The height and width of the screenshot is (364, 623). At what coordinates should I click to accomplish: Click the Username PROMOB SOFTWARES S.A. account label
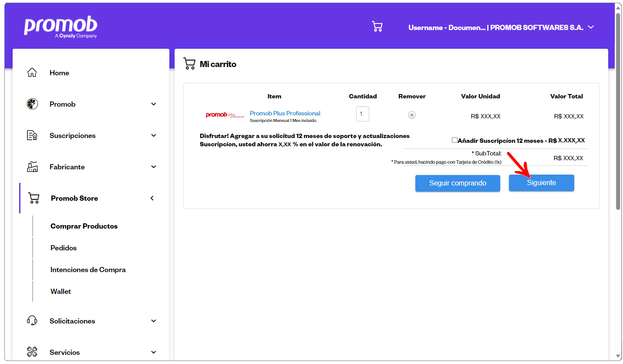point(496,27)
